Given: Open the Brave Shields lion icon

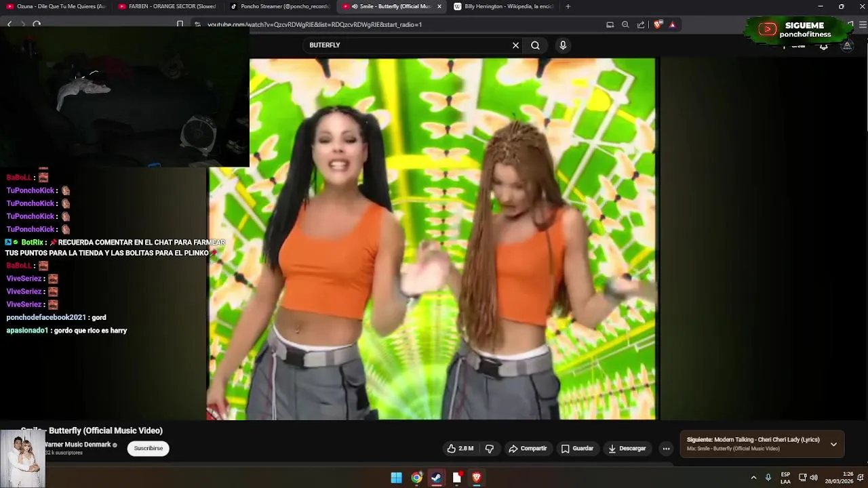Looking at the screenshot, I should pyautogui.click(x=658, y=24).
